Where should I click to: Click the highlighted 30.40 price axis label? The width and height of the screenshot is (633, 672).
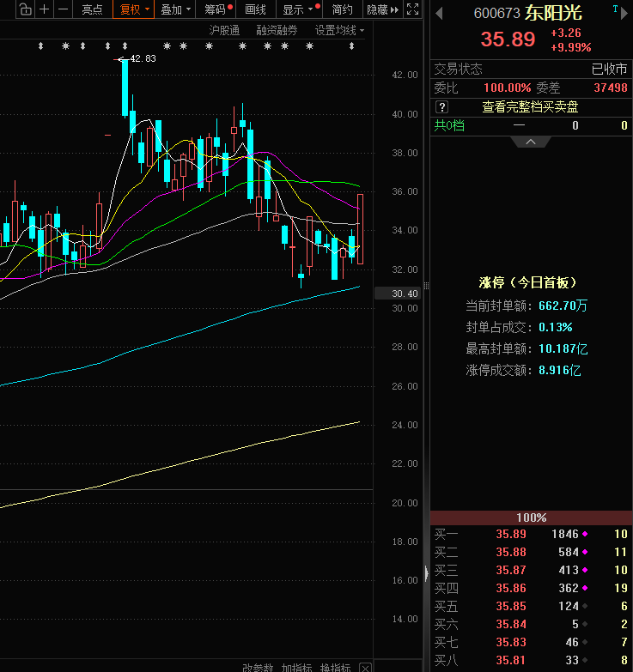[398, 294]
